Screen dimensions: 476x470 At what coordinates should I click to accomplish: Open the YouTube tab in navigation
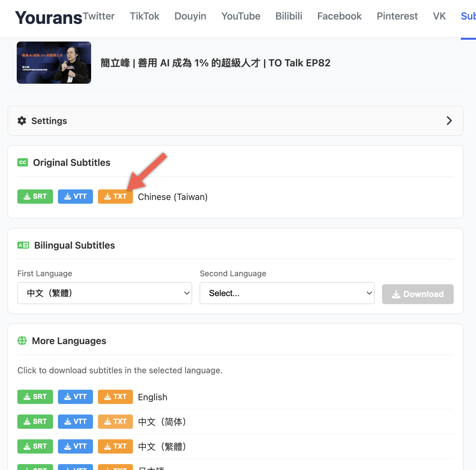click(x=241, y=16)
